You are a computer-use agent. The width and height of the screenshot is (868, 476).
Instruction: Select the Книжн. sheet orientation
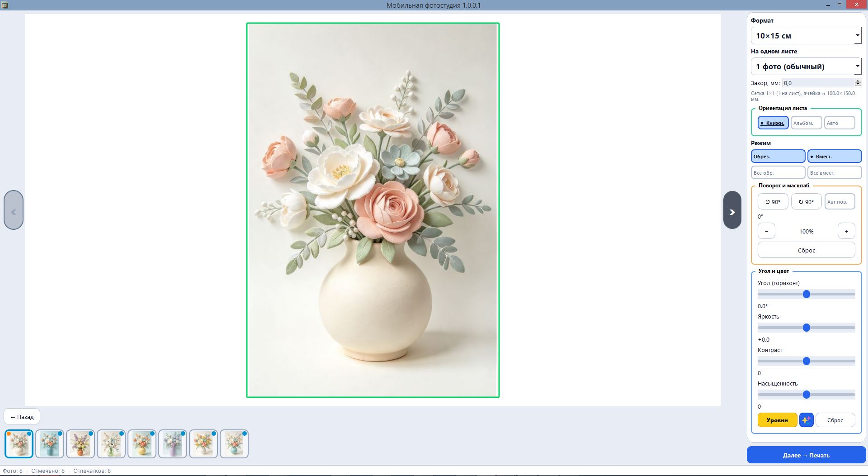click(773, 123)
